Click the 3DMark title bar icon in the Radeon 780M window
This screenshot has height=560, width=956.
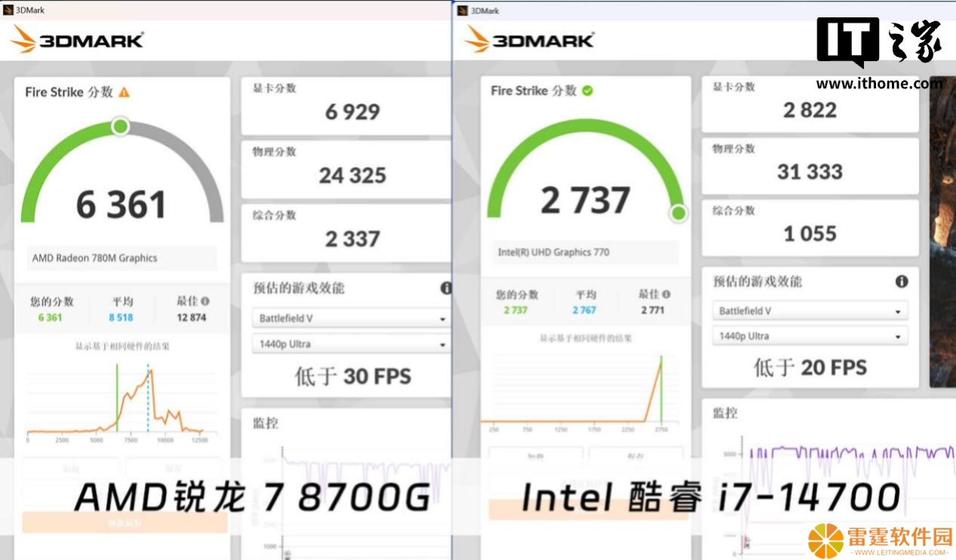coord(8,10)
